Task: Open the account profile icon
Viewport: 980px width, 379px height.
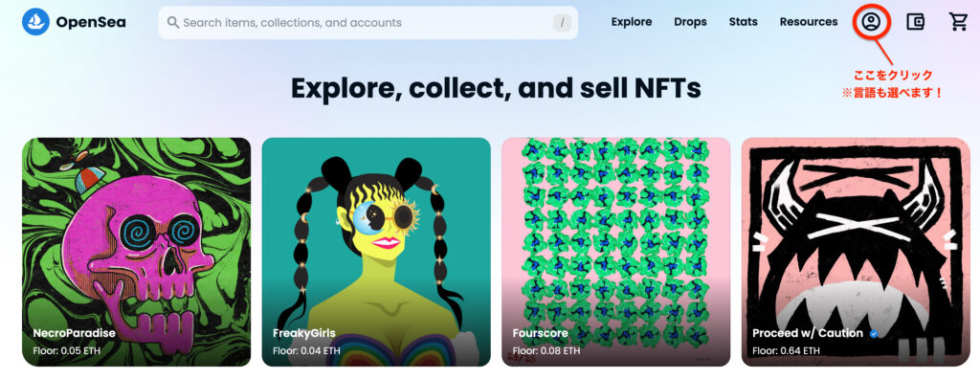Action: pyautogui.click(x=871, y=22)
